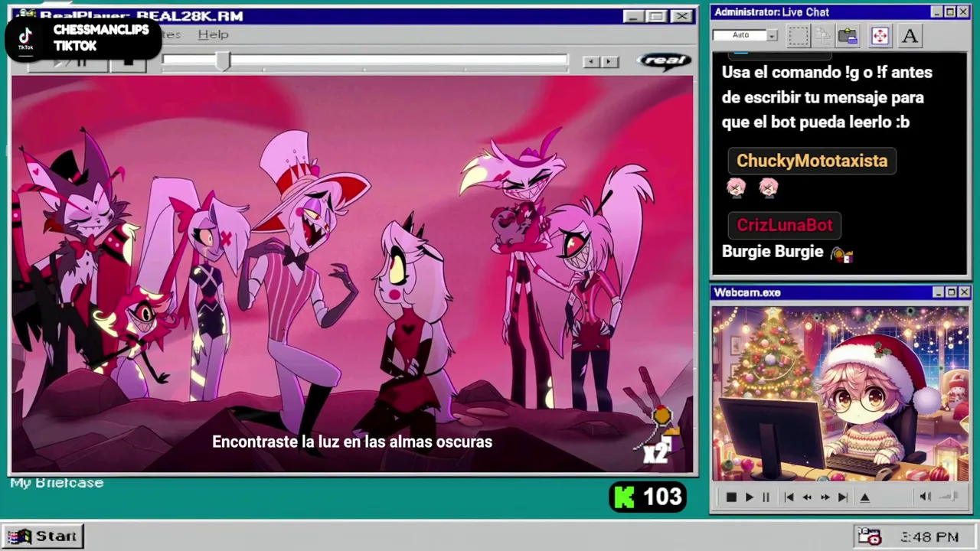This screenshot has height=551, width=980.
Task: Click the 103 viewer count
Action: tap(662, 497)
